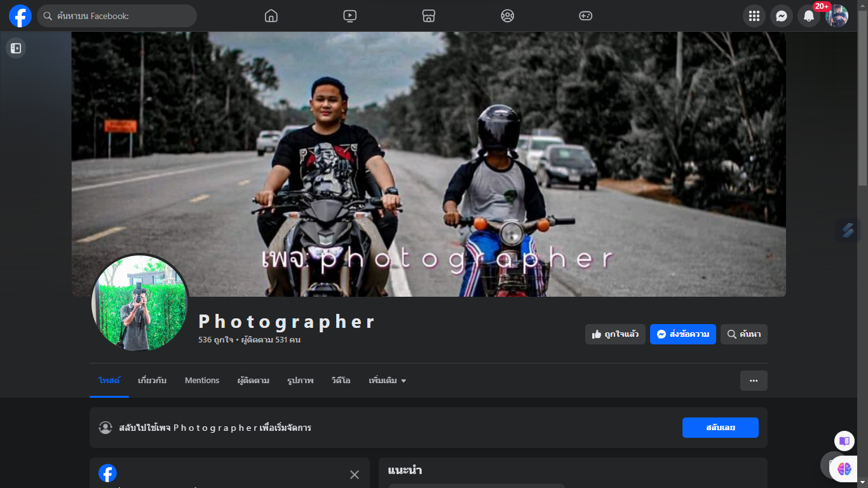Open the Marketplace icon
Image resolution: width=868 pixels, height=488 pixels.
tap(428, 16)
